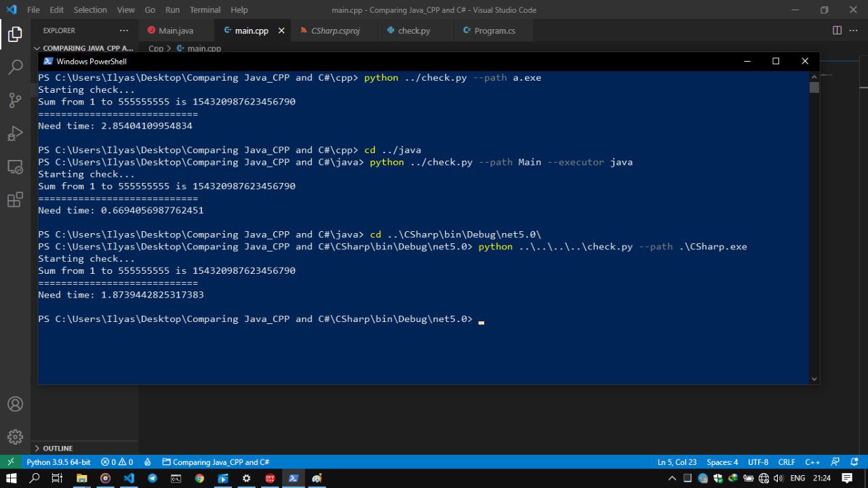
Task: Open the Source Control view
Action: click(15, 100)
